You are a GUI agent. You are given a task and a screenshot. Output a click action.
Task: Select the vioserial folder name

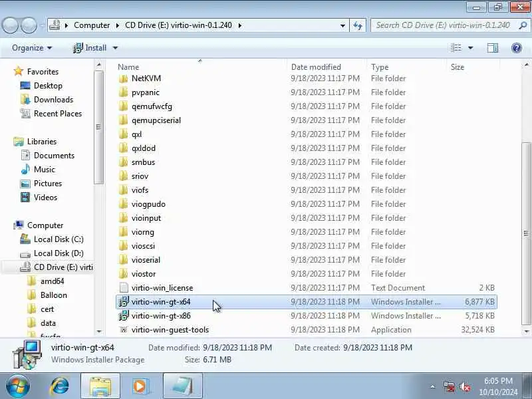tap(146, 260)
